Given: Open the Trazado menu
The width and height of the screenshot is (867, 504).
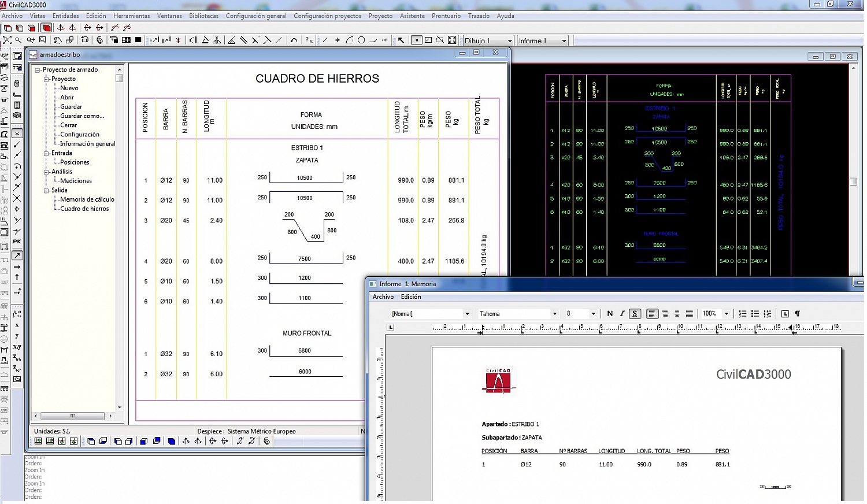Looking at the screenshot, I should click(479, 16).
